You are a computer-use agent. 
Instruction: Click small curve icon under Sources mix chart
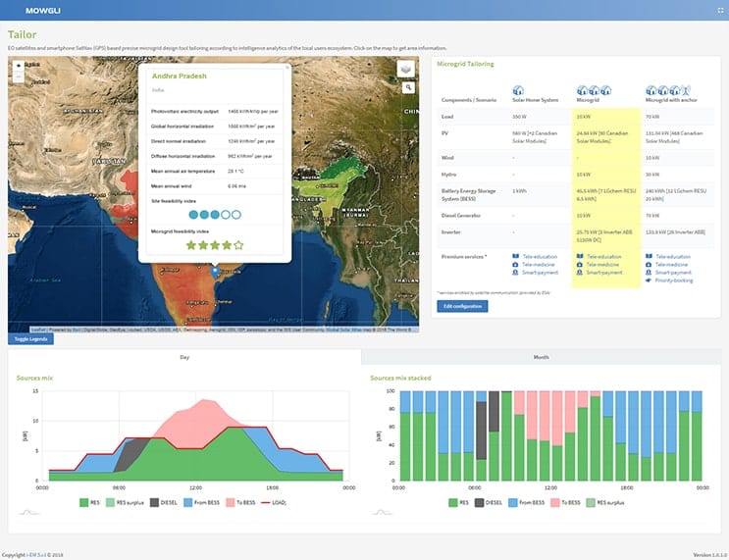(28, 512)
